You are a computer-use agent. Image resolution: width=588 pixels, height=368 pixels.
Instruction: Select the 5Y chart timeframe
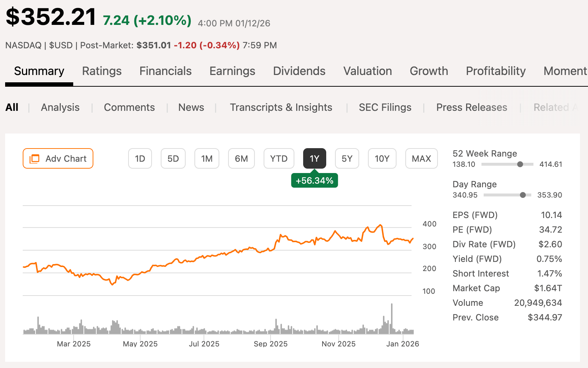coord(347,158)
